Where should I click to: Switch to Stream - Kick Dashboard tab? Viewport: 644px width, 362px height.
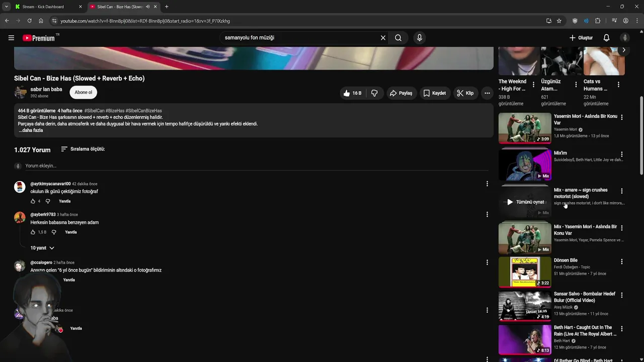click(48, 7)
